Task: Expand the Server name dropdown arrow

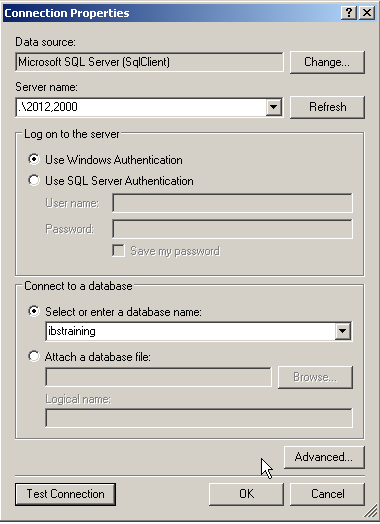Action: (274, 107)
